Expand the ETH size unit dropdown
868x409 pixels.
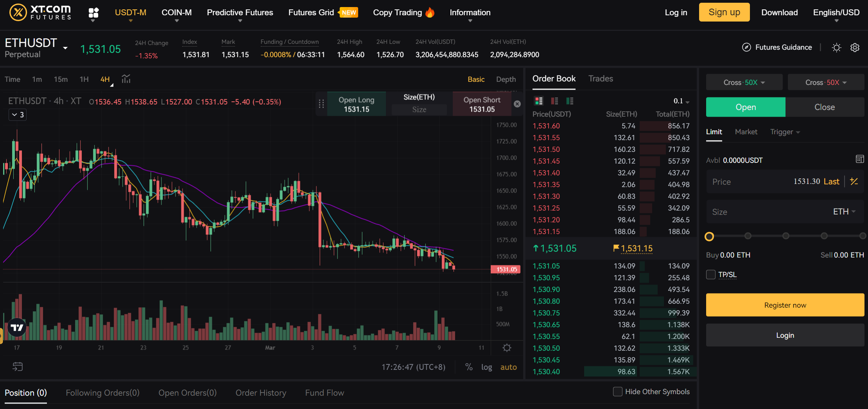844,211
